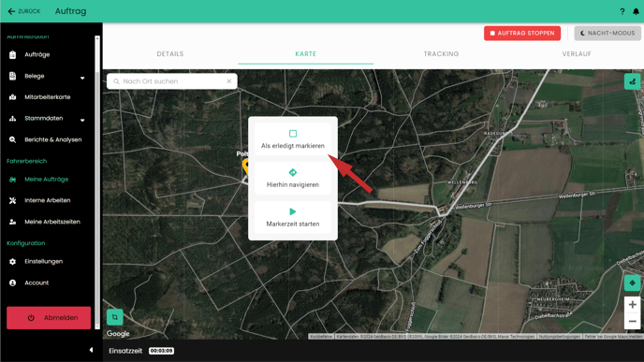Screen dimensions: 644x362
Task: Zoom in the map with plus button
Action: pos(633,305)
